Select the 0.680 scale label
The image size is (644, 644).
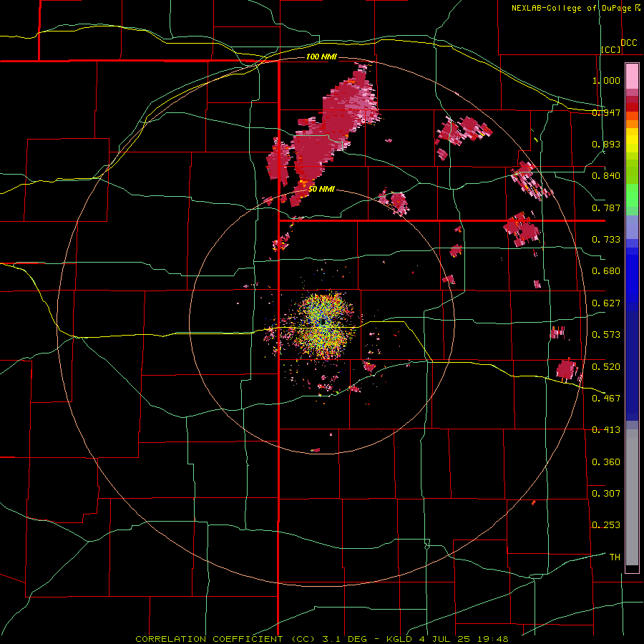[606, 271]
